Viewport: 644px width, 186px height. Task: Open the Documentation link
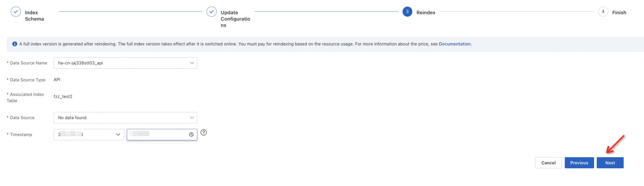[455, 44]
